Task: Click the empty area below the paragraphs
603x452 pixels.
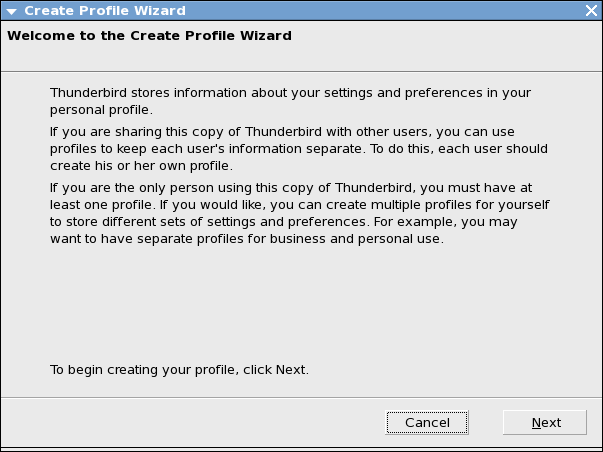Action: [302, 304]
